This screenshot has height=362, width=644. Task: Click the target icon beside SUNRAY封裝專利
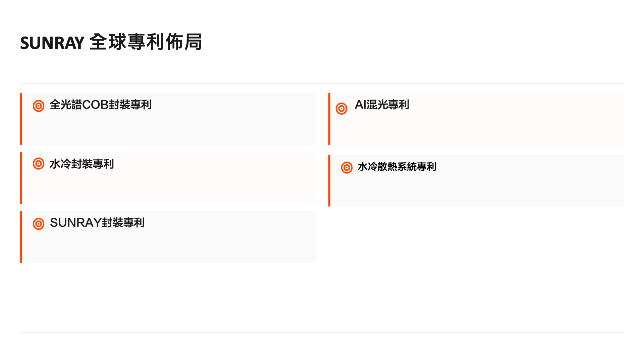39,224
